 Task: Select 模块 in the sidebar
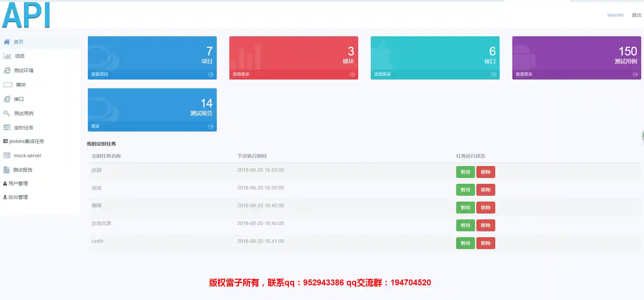tap(21, 85)
